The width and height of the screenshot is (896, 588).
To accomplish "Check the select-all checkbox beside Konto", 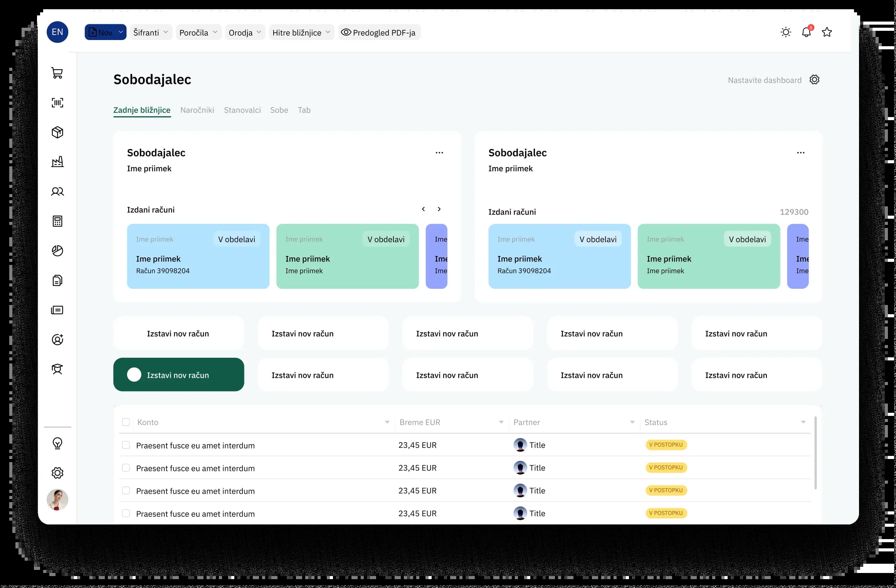I will coord(126,422).
